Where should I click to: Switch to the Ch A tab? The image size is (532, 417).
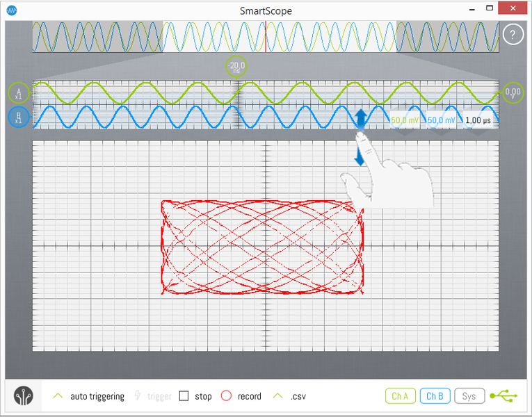(x=400, y=396)
